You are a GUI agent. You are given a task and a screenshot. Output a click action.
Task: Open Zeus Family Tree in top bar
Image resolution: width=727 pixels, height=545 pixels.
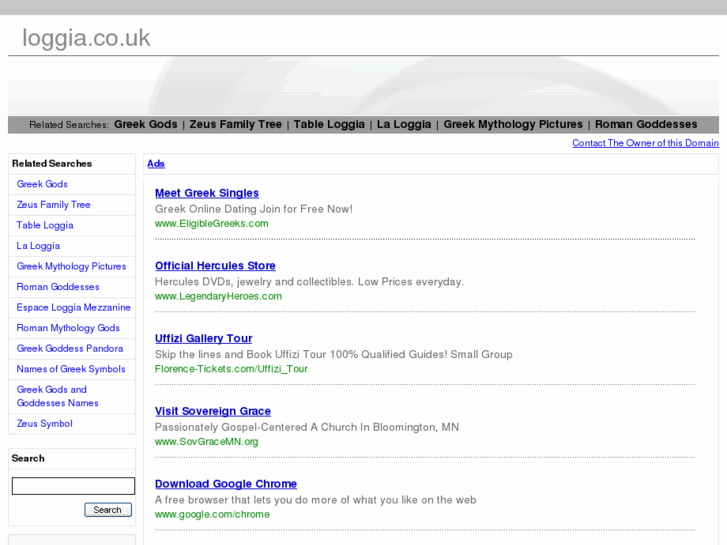[236, 124]
